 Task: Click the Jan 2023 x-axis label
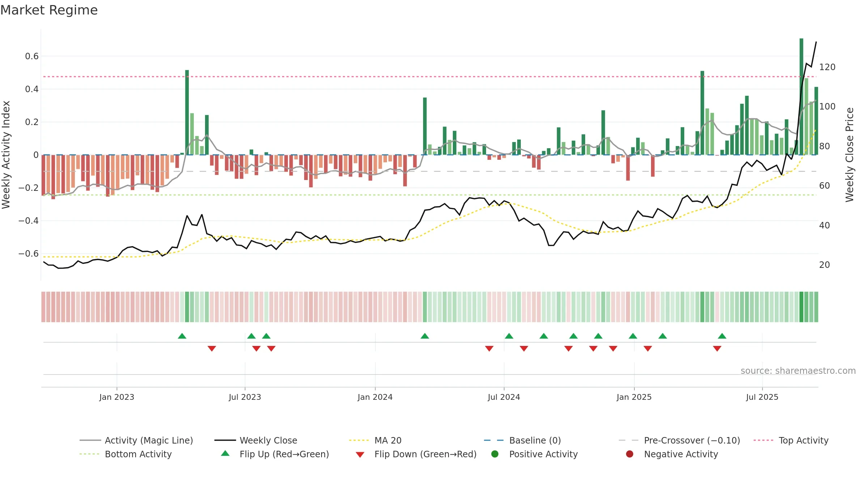coord(117,397)
